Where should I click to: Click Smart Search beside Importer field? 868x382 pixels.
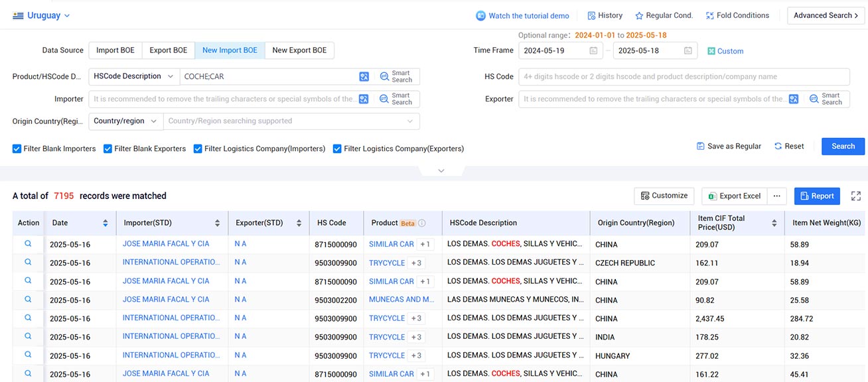coord(396,99)
